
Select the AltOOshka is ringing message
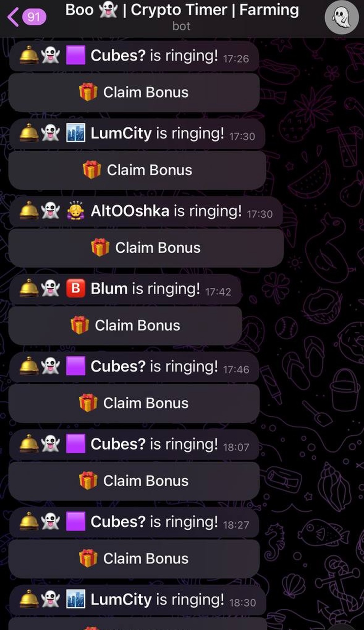[x=146, y=211]
